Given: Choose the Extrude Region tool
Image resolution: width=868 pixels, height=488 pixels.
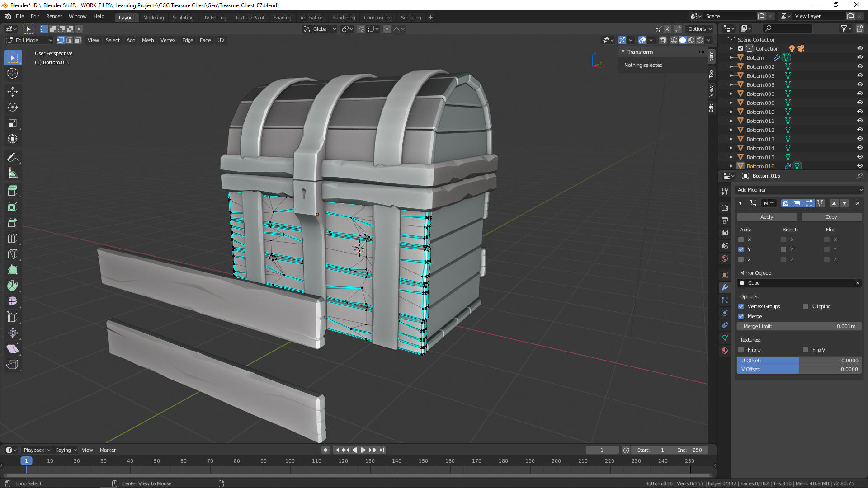Looking at the screenshot, I should click(x=13, y=191).
